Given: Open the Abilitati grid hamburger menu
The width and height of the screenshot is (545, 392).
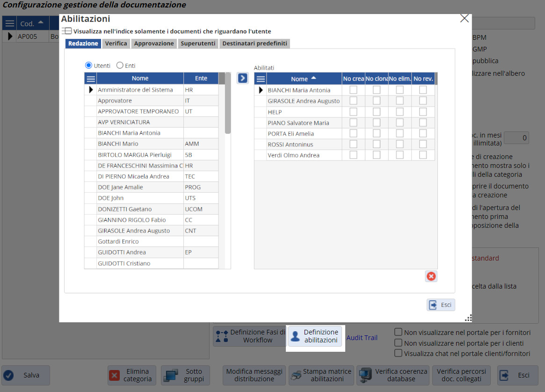Looking at the screenshot, I should click(261, 79).
